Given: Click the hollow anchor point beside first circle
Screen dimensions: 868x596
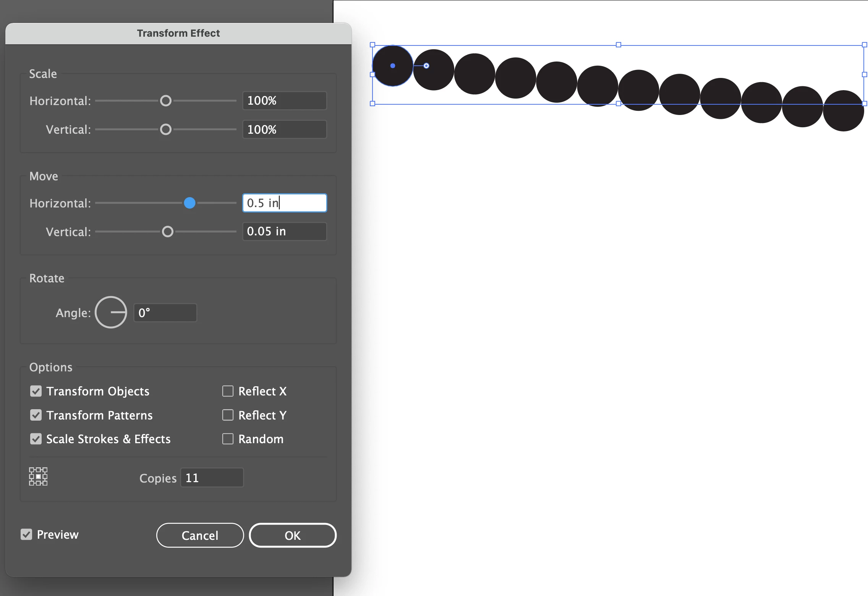Looking at the screenshot, I should [x=426, y=66].
